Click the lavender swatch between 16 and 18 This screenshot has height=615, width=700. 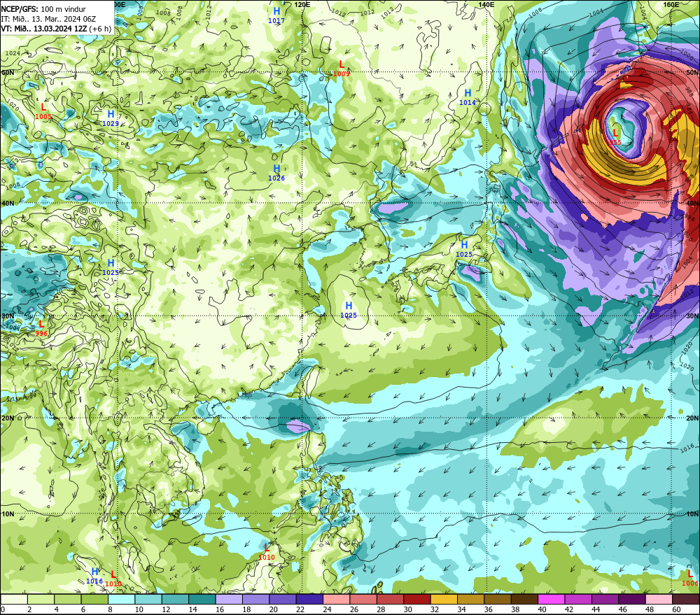(229, 599)
